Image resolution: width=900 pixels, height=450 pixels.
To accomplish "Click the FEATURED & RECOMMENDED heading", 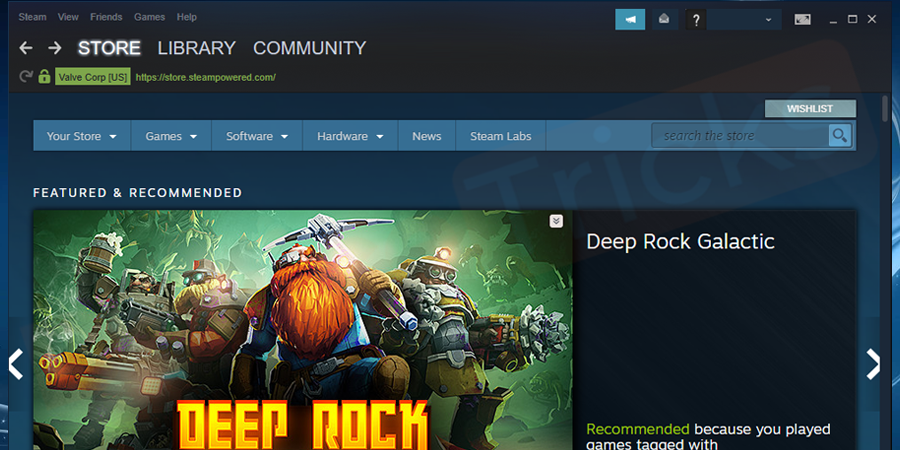I will pos(137,193).
